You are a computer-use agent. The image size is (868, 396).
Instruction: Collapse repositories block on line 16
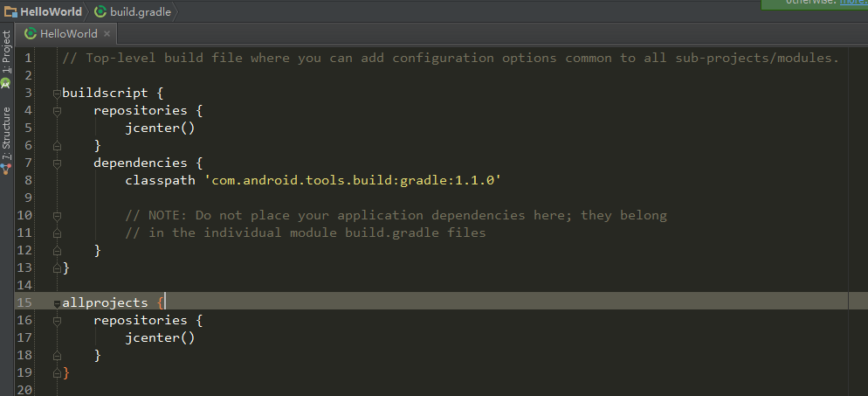tap(57, 321)
